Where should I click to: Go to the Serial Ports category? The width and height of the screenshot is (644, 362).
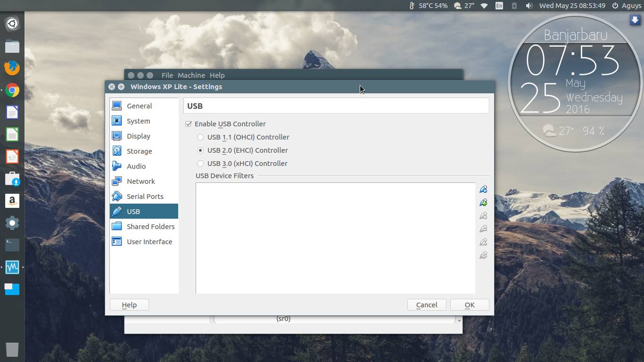pyautogui.click(x=144, y=197)
